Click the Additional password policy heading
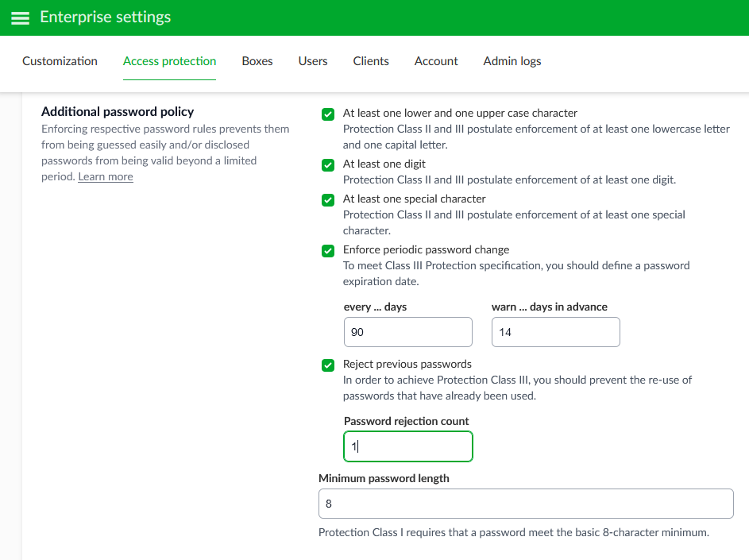 pyautogui.click(x=118, y=112)
